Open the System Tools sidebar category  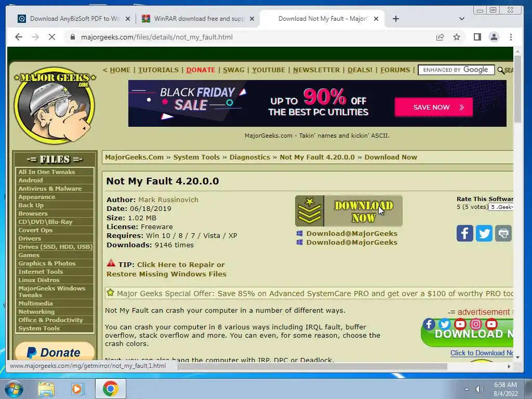39,328
